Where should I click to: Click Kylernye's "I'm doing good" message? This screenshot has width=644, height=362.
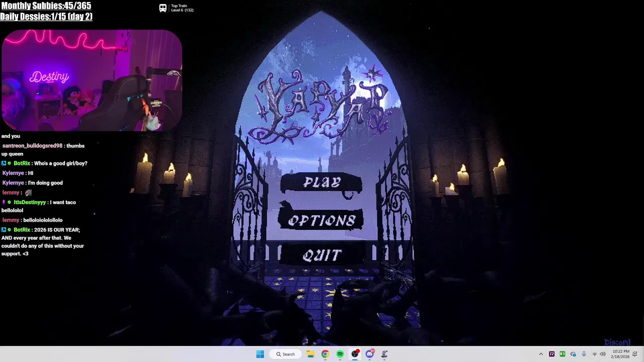click(45, 183)
